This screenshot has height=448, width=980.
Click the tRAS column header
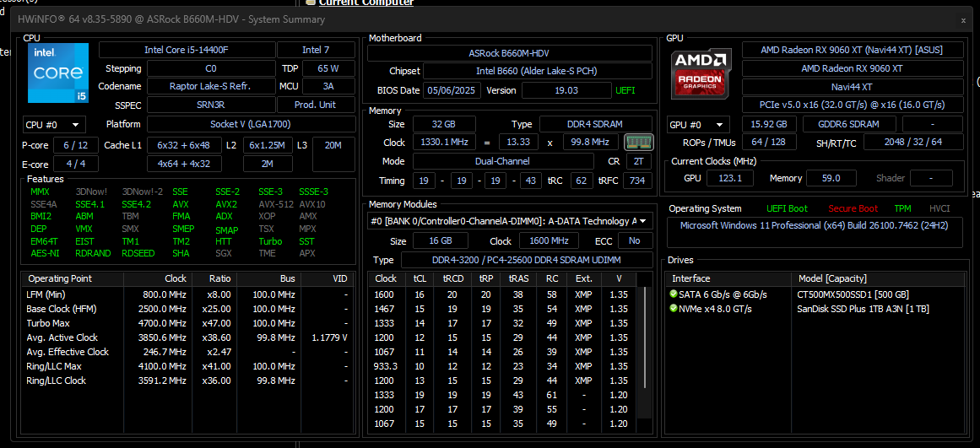coord(518,278)
